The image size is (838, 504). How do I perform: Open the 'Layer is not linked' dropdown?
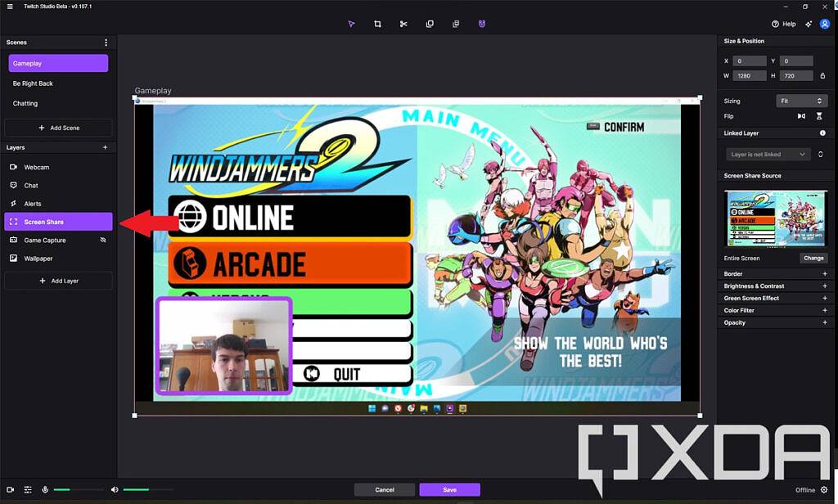(768, 155)
